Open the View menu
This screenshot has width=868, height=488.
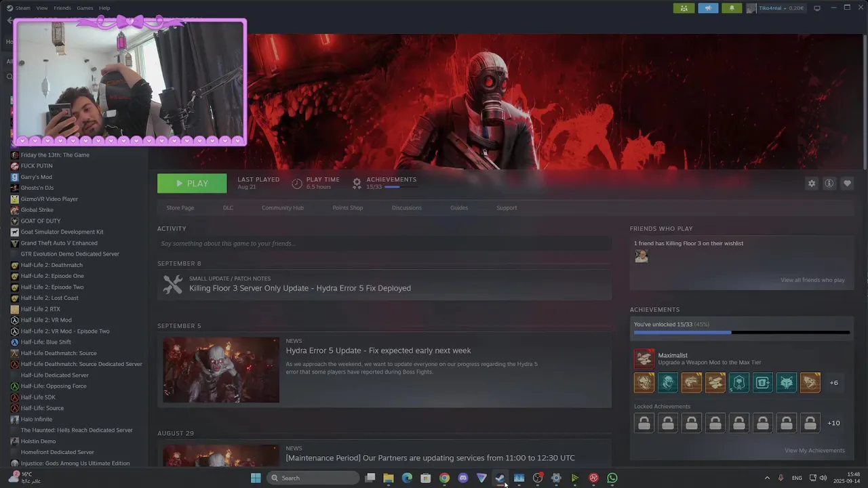click(42, 8)
